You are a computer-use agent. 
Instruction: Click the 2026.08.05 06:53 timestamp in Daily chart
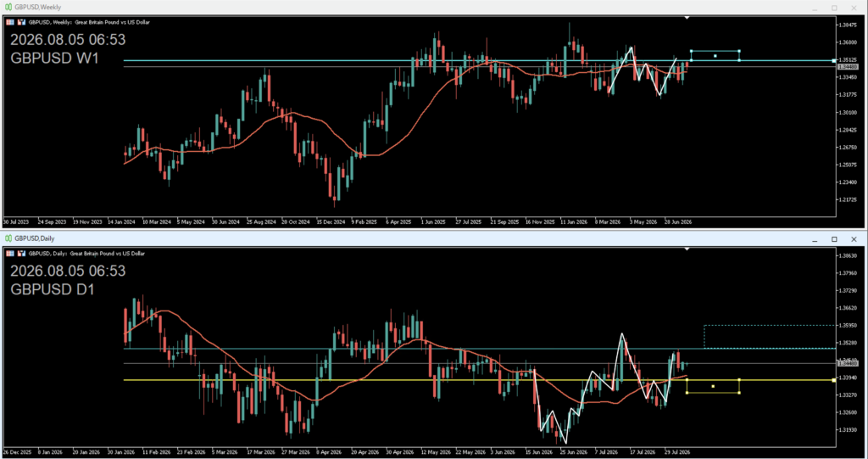pos(68,271)
